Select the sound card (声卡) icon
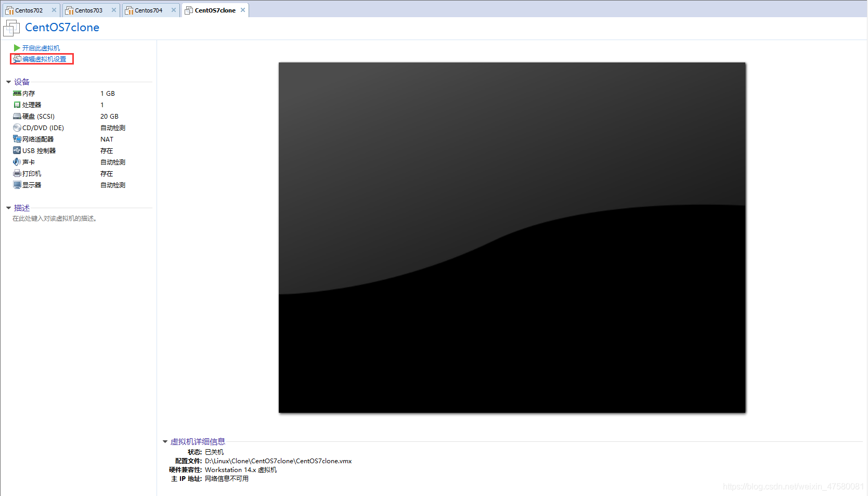The image size is (868, 496). [x=17, y=162]
